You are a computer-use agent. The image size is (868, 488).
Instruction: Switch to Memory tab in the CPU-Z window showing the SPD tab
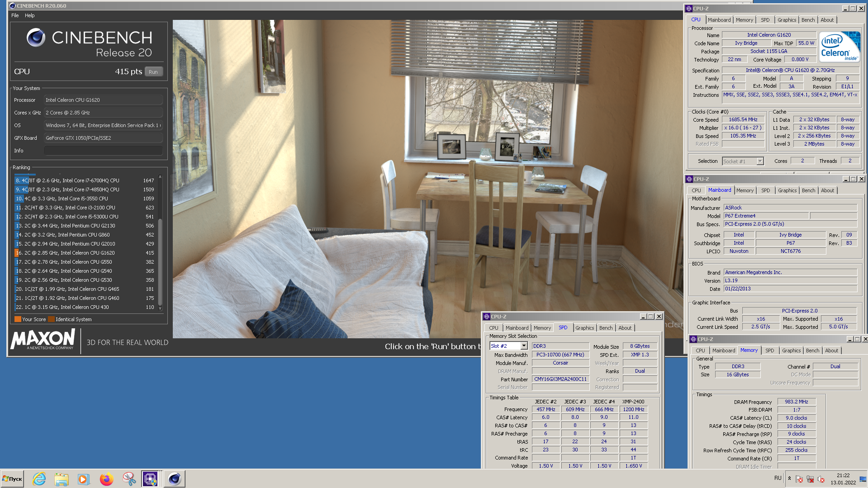coord(542,328)
